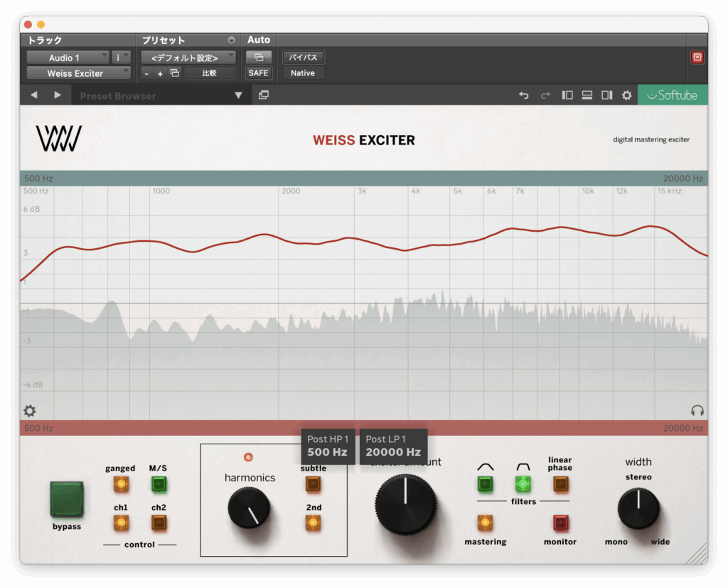This screenshot has height=588, width=728.
Task: Toggle the mastering mode button
Action: tap(485, 523)
